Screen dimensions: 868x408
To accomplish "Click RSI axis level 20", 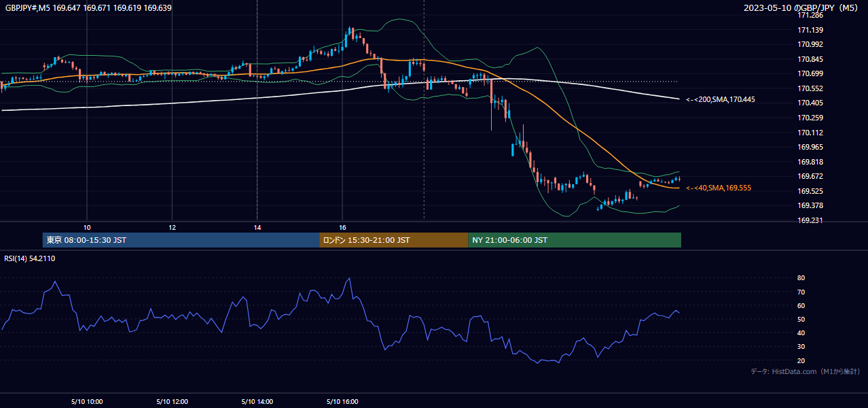I will click(x=801, y=360).
